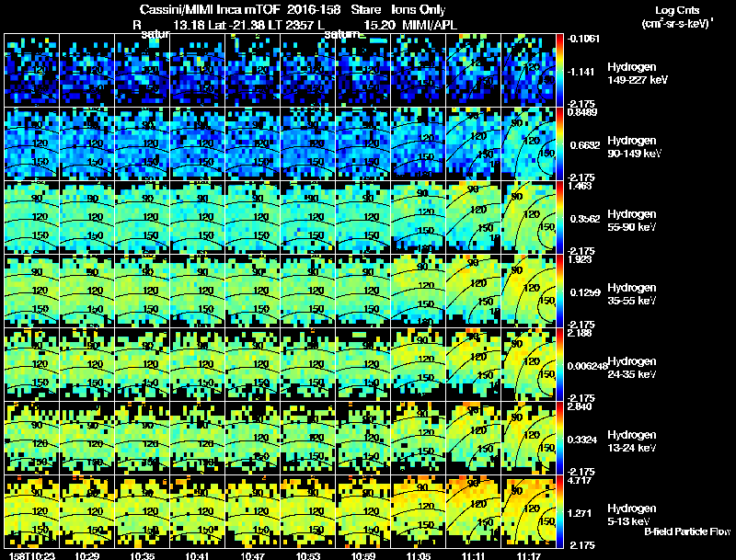Click the 1.463 colorbar value
Screen dimensions: 736x560
point(580,186)
